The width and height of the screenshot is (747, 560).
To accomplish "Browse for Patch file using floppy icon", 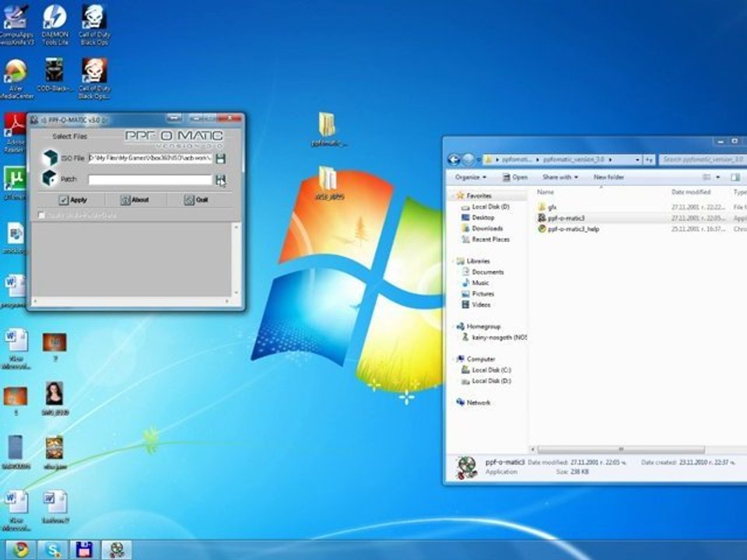I will [x=220, y=180].
